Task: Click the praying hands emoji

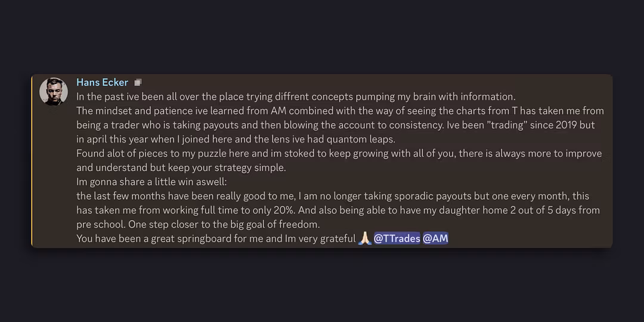Action: (365, 239)
